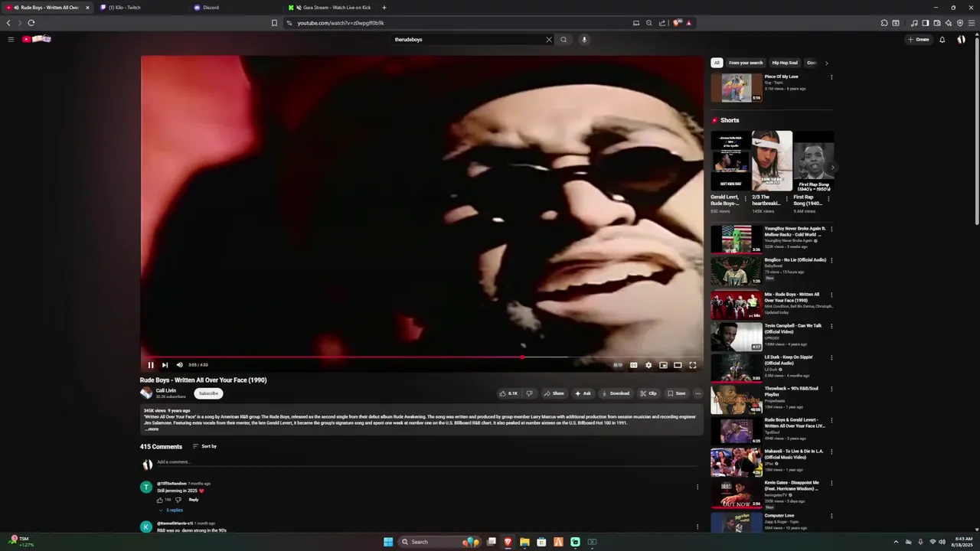Open options for Piece Of My Love video
This screenshot has width=980, height=551.
tap(831, 77)
